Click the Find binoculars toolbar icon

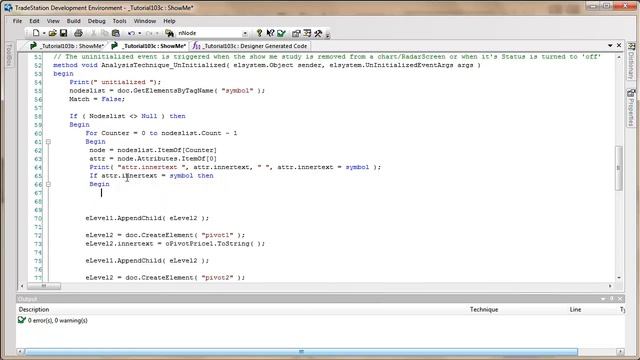(x=169, y=33)
